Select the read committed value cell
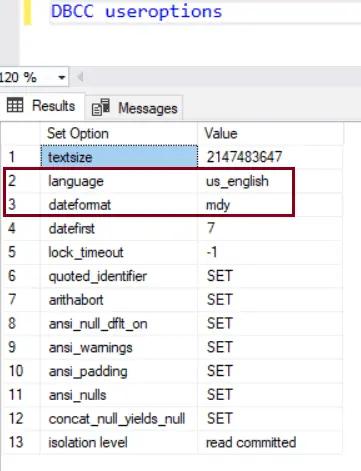The height and width of the screenshot is (471, 361). click(x=270, y=442)
